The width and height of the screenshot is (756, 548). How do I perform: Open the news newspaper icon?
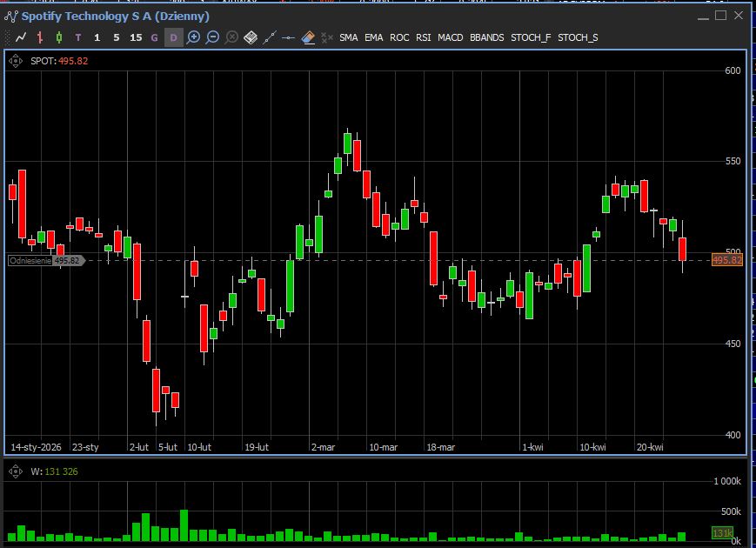pos(251,37)
